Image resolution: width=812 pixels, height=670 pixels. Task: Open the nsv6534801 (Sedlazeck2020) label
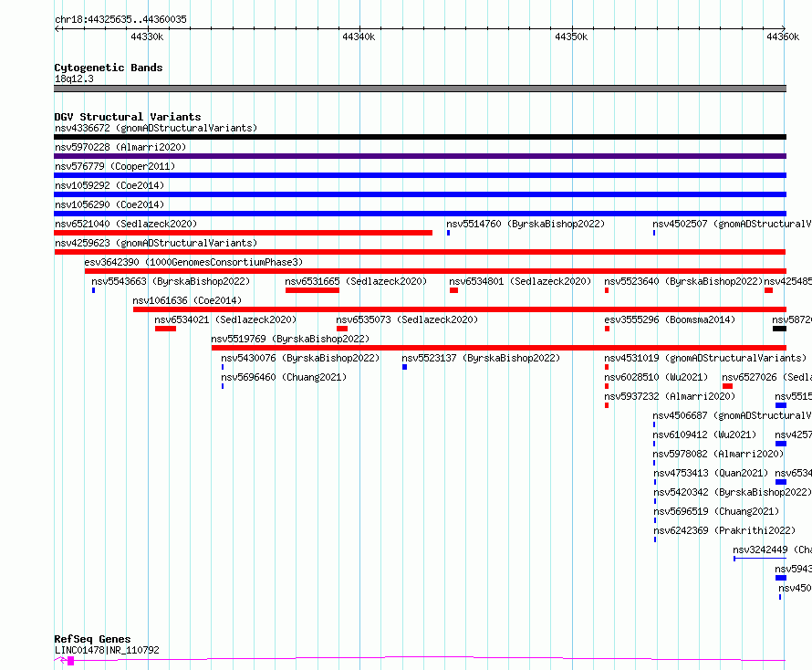[x=520, y=281]
